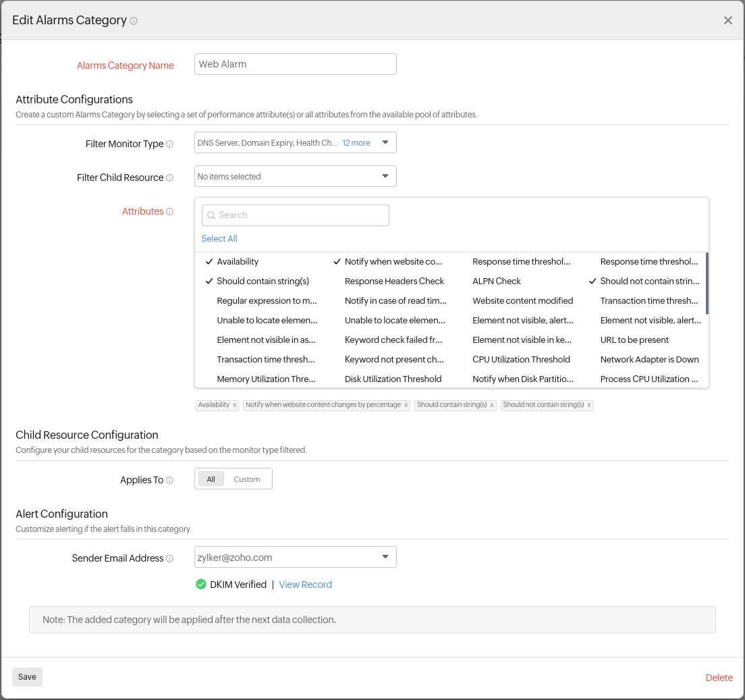Select the All option for Applies To
The image size is (745, 700).
pyautogui.click(x=211, y=479)
